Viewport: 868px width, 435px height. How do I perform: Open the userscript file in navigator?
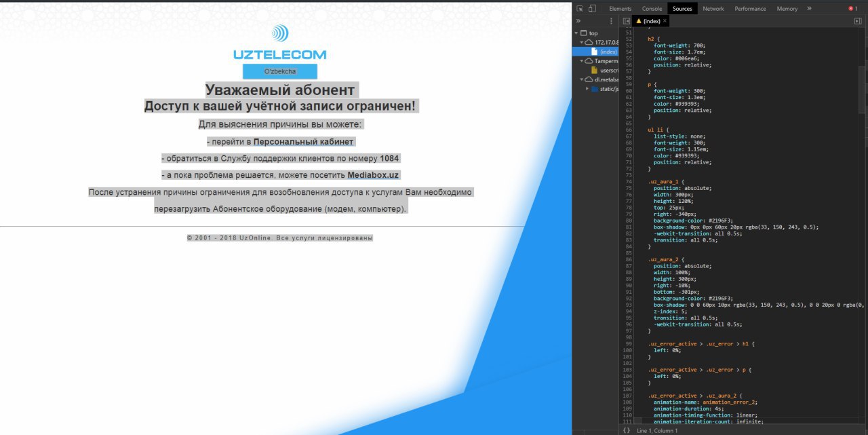(605, 70)
